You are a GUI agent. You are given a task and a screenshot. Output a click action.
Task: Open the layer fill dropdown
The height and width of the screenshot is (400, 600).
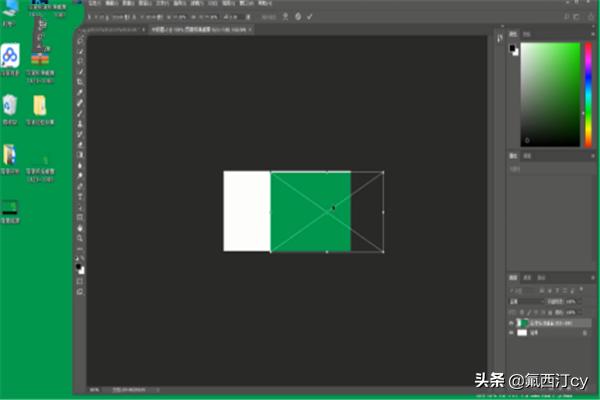(x=574, y=311)
